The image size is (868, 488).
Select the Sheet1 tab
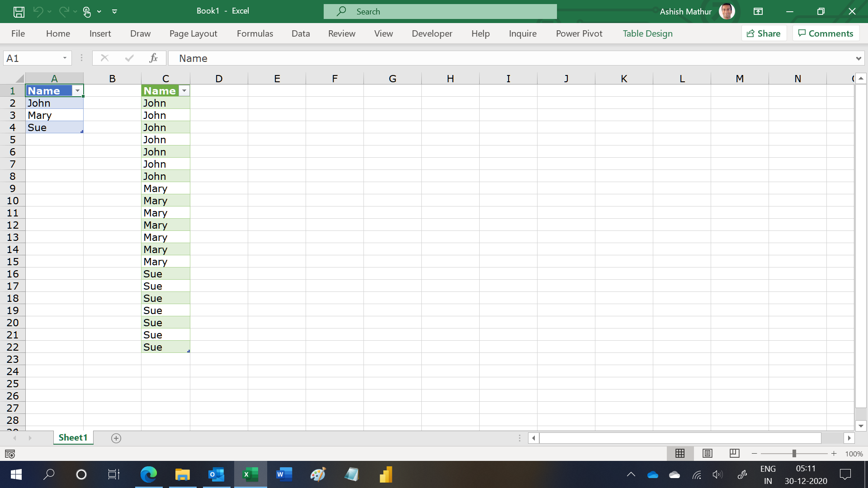73,437
